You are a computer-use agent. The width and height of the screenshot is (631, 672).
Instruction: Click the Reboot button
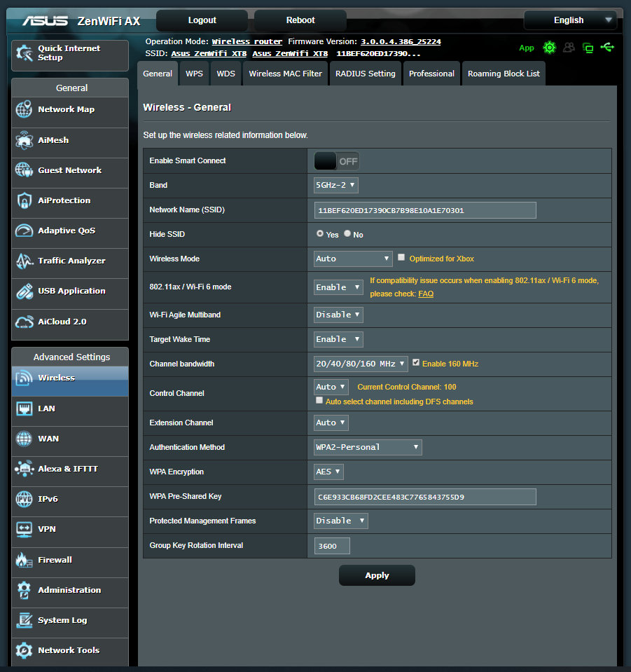[x=300, y=20]
